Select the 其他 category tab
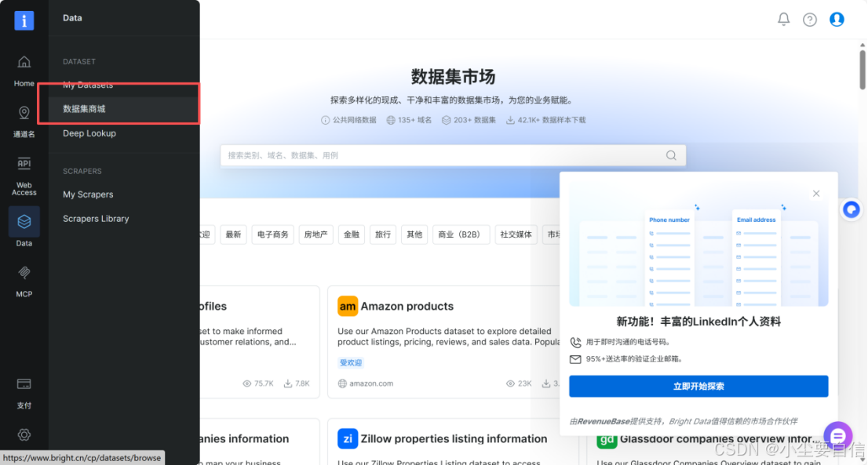 click(x=414, y=234)
